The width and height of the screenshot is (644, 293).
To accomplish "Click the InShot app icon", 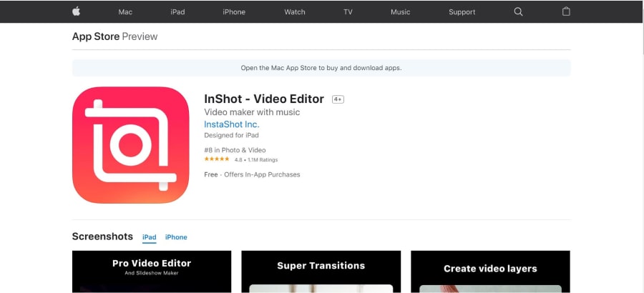I will click(131, 145).
